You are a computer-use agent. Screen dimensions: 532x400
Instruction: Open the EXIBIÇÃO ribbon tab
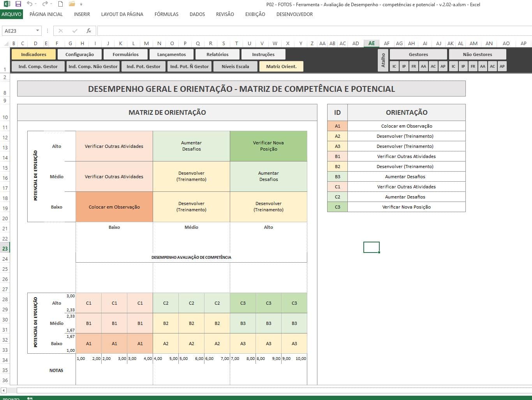(x=255, y=14)
